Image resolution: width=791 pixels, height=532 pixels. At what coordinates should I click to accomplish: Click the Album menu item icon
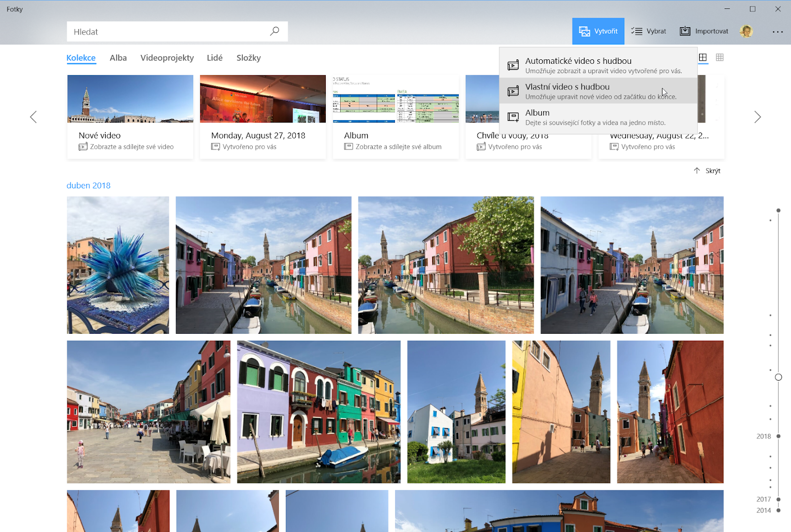tap(513, 117)
